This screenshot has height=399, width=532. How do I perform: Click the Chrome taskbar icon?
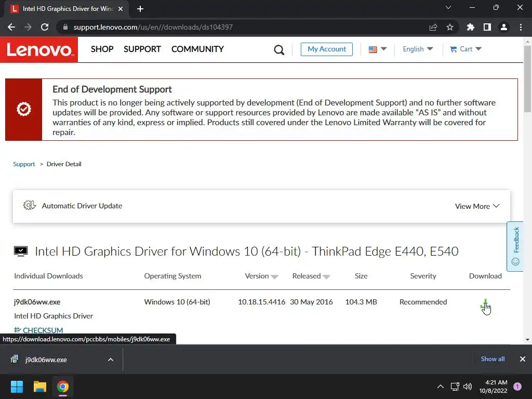[x=63, y=387]
